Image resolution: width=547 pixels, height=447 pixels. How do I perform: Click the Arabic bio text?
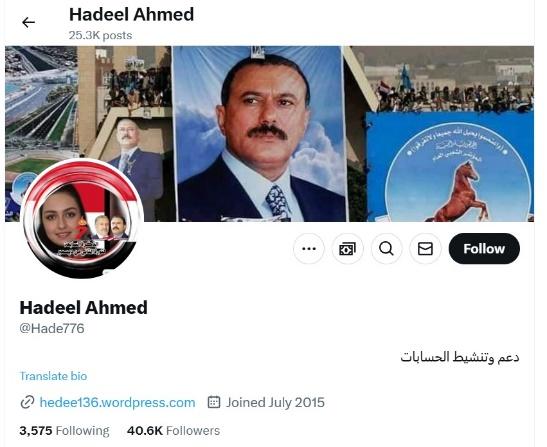(x=460, y=357)
